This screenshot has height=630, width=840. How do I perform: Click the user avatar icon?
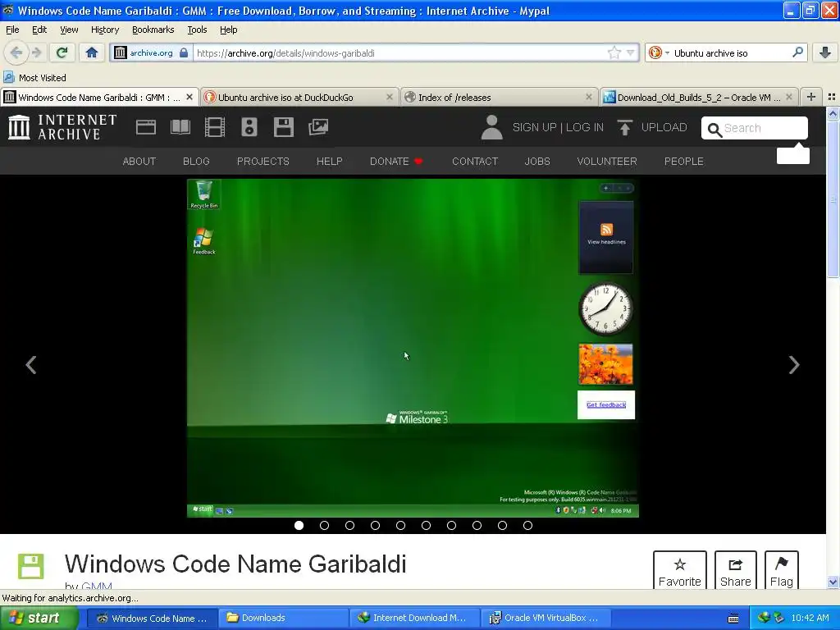[491, 127]
